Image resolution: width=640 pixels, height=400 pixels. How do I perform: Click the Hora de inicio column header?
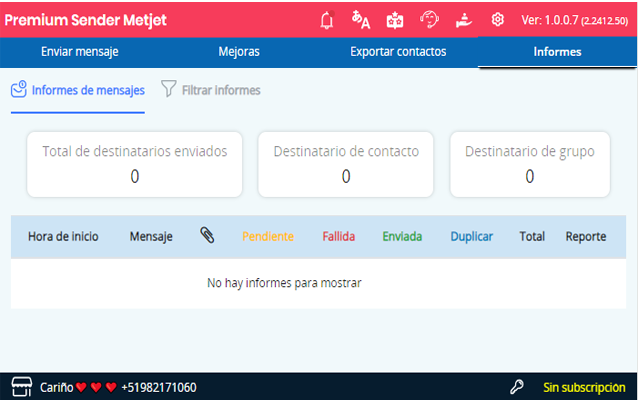coord(63,236)
